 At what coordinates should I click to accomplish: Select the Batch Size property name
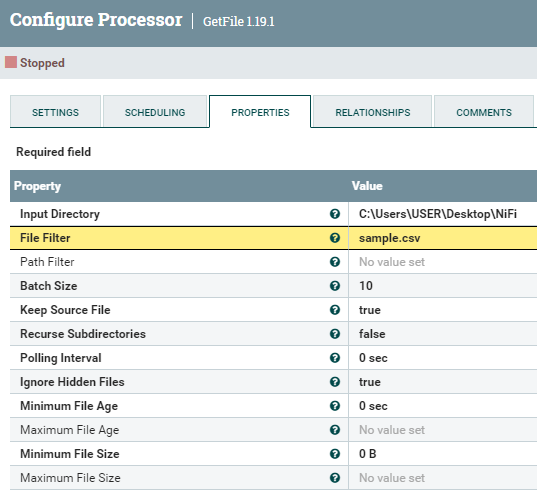click(49, 286)
